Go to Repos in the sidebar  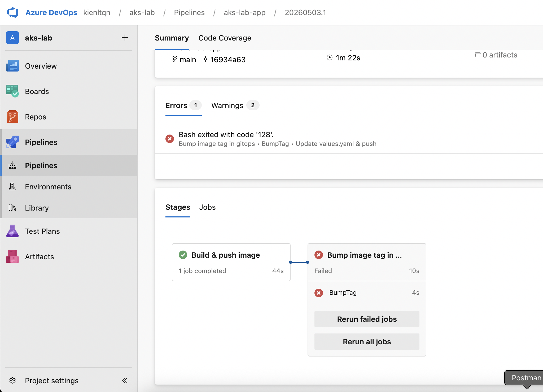tap(36, 117)
